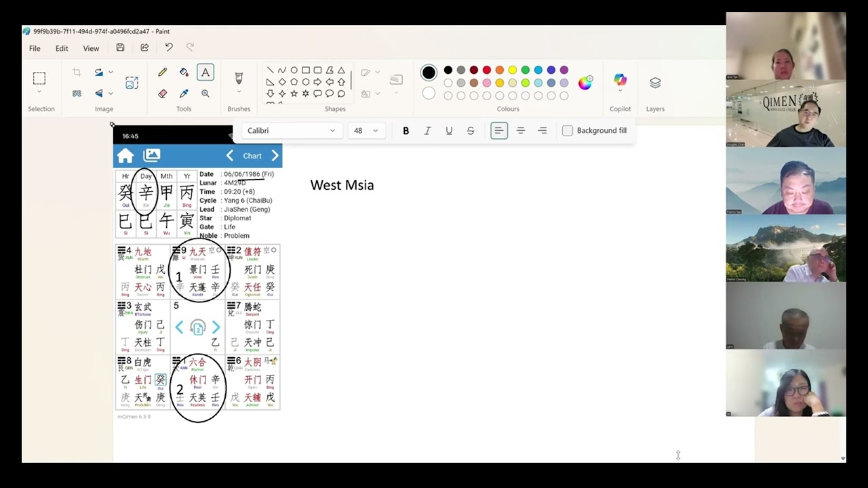Select Colour 1 black primary circle

(x=429, y=73)
